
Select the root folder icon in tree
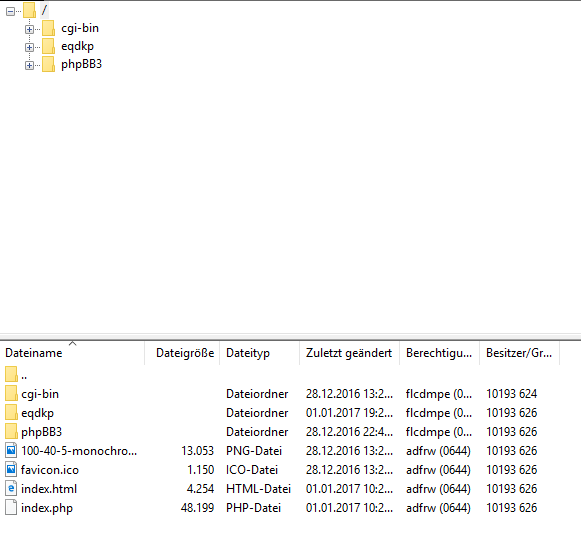pos(29,10)
